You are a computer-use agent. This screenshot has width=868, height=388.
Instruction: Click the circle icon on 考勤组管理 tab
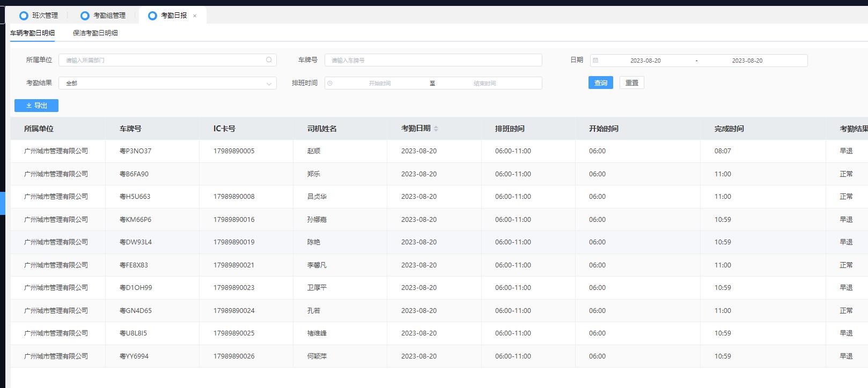tap(85, 16)
